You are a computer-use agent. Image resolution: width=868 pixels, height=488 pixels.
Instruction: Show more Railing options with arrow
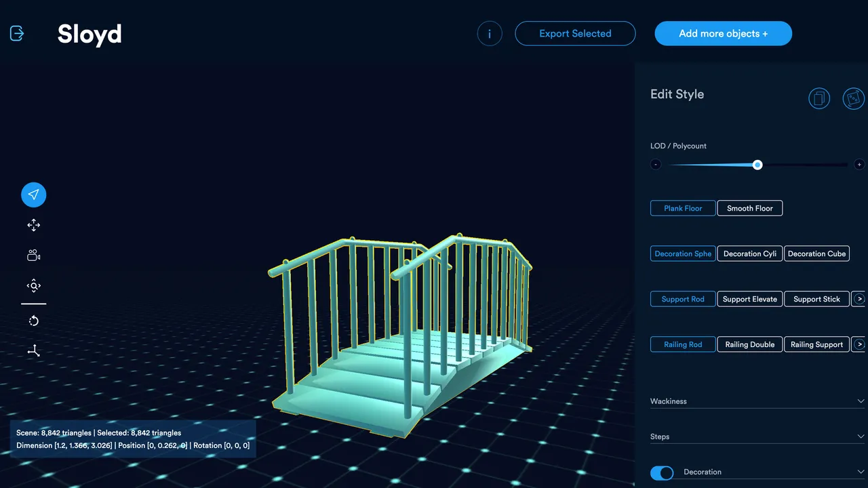tap(859, 344)
